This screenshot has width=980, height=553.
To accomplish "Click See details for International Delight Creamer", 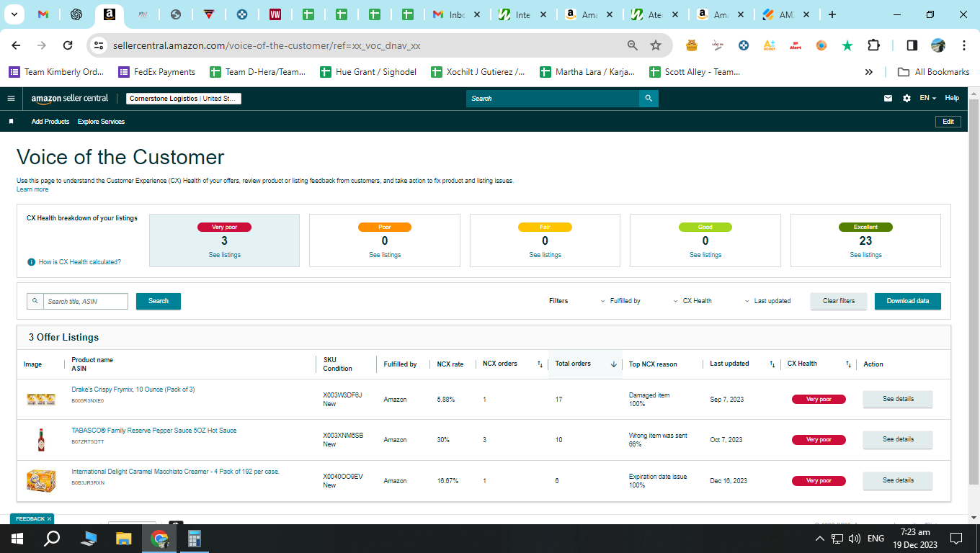I will click(x=898, y=480).
